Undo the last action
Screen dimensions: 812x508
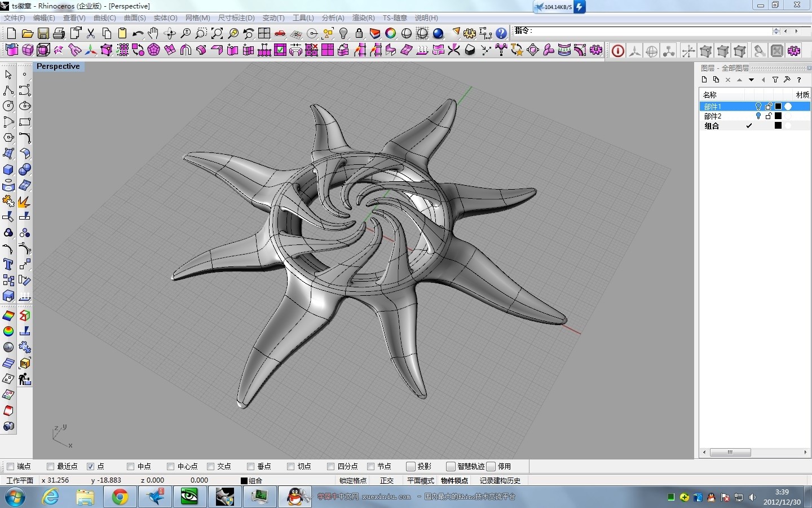tap(138, 33)
